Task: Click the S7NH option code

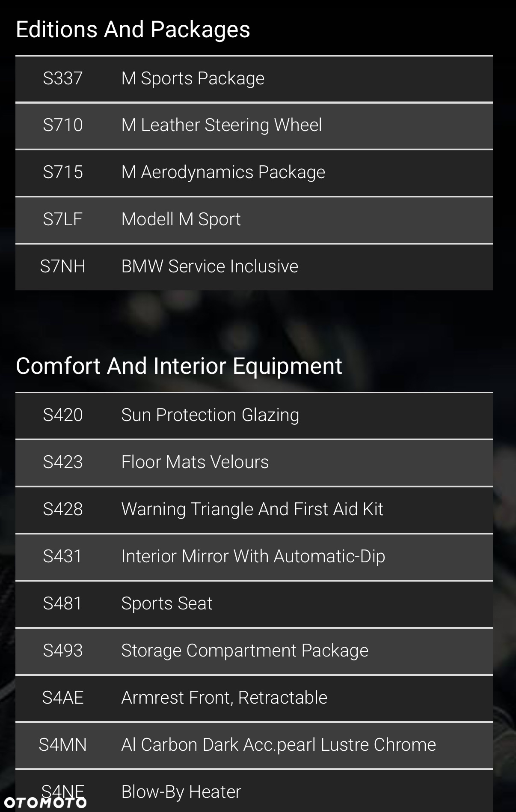Action: tap(62, 266)
